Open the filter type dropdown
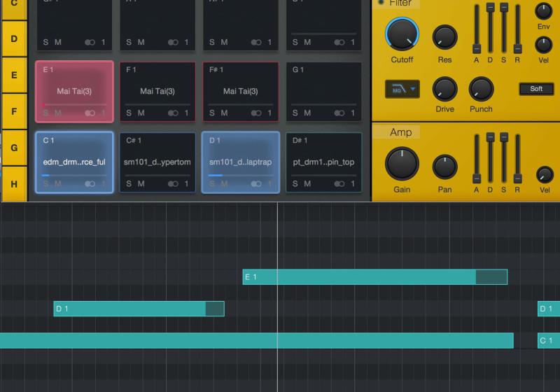This screenshot has height=392, width=560. click(402, 89)
